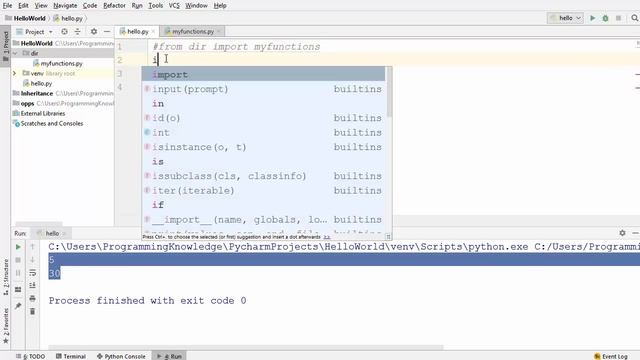Rerun hello with Run panel play icon
Image resolution: width=640 pixels, height=360 pixels.
[x=18, y=247]
